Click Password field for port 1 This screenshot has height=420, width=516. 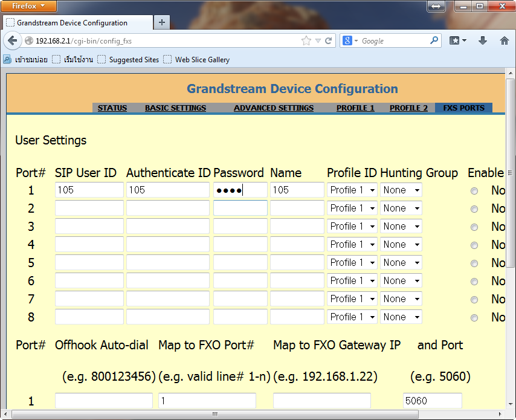[x=240, y=190]
